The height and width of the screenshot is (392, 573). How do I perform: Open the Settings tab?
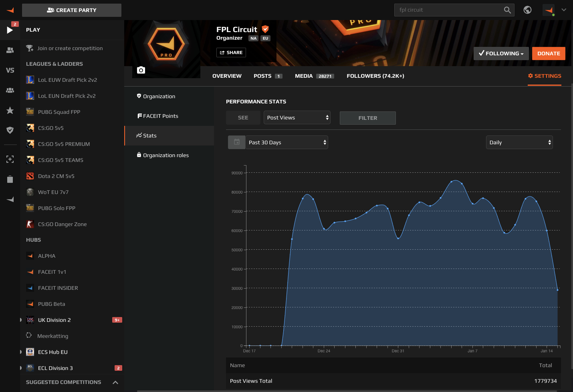[x=545, y=76]
